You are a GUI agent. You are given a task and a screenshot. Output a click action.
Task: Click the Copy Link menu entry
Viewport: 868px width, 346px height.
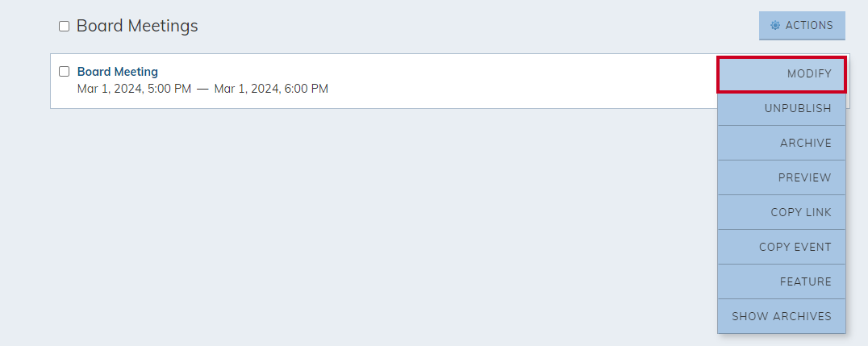pyautogui.click(x=782, y=213)
